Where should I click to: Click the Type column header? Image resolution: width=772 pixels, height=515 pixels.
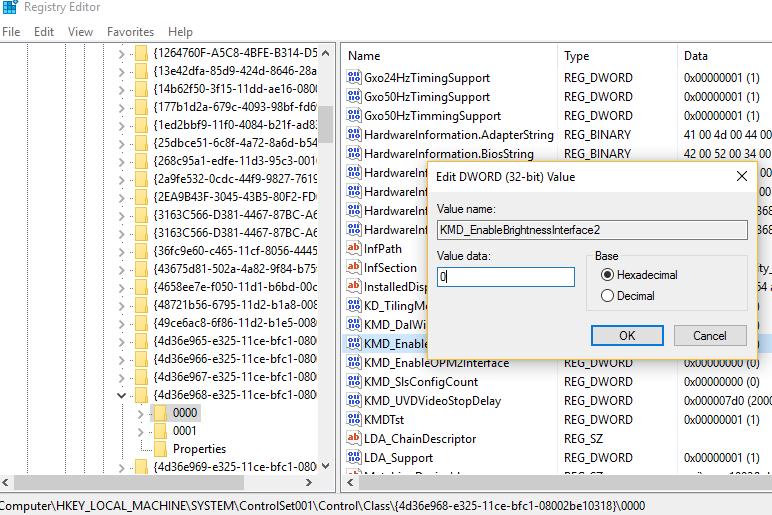point(577,56)
